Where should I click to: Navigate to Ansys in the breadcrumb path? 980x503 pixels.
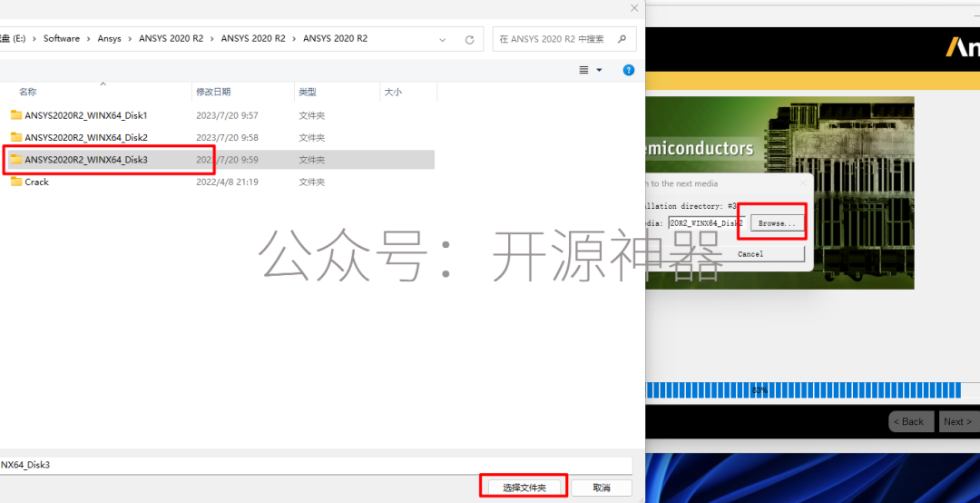[x=110, y=39]
